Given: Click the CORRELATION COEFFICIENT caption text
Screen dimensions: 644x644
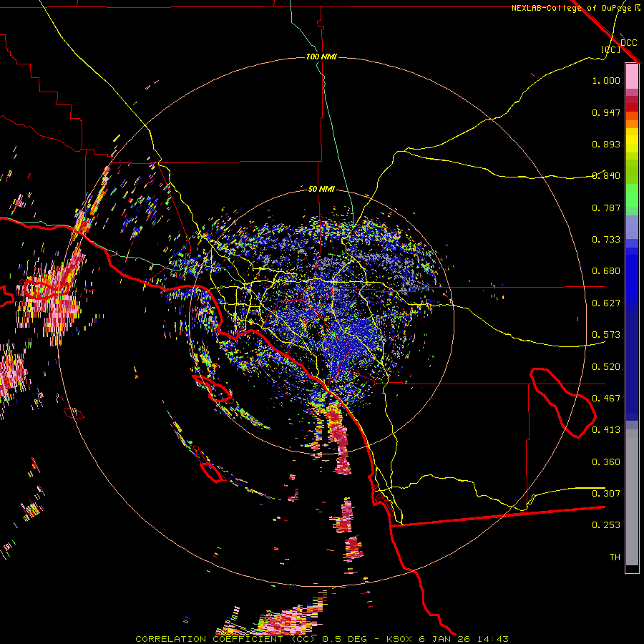Looking at the screenshot, I should click(209, 639).
